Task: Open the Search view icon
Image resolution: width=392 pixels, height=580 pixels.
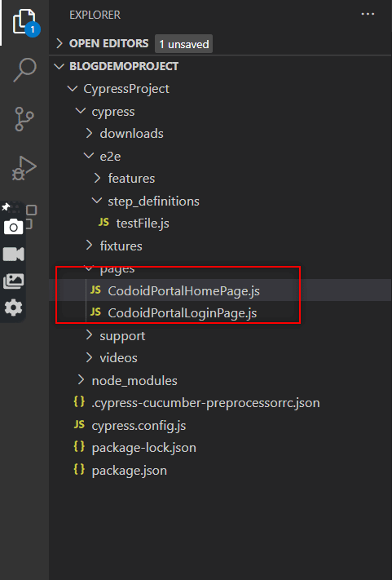Action: (24, 69)
